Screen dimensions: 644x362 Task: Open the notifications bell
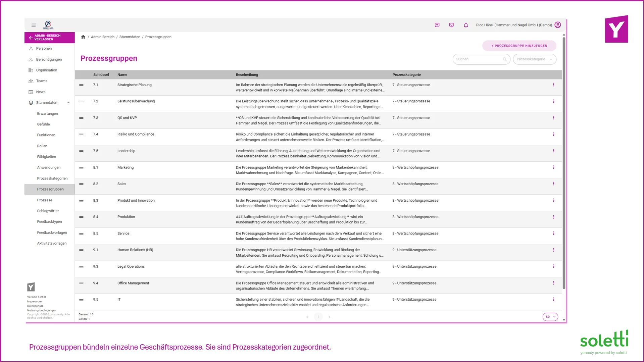(x=466, y=25)
